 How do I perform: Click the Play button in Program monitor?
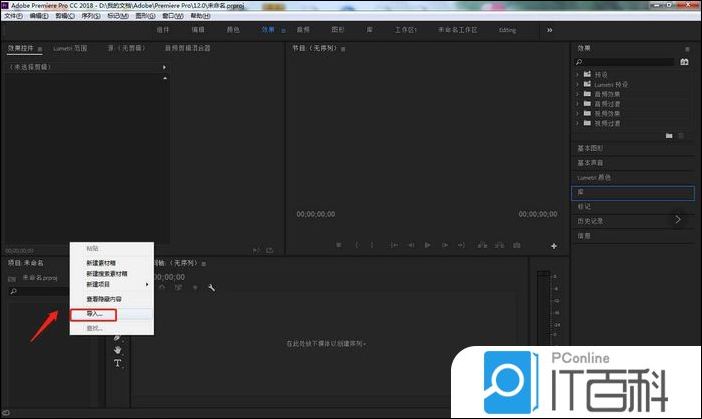(x=427, y=245)
